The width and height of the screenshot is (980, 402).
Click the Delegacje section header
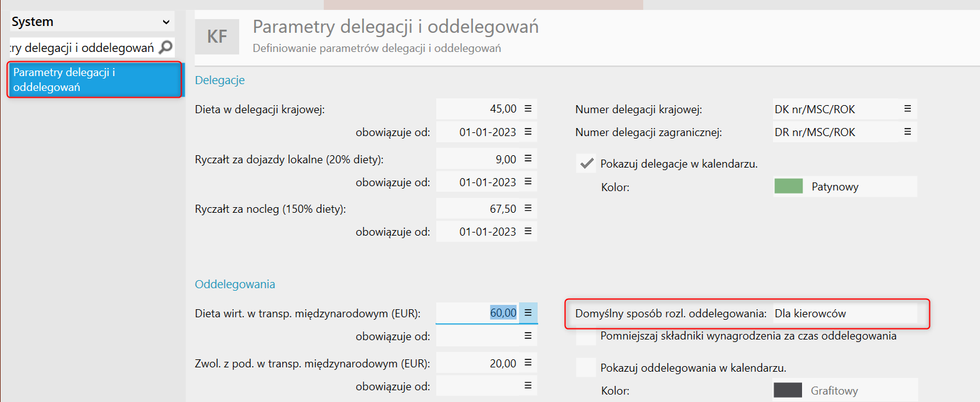point(220,80)
